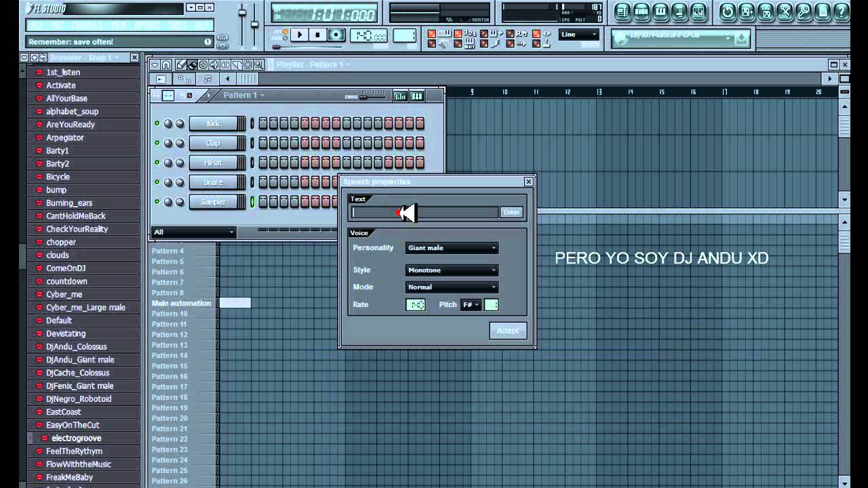868x488 pixels.
Task: Mute the Kick channel green LED
Action: point(157,123)
